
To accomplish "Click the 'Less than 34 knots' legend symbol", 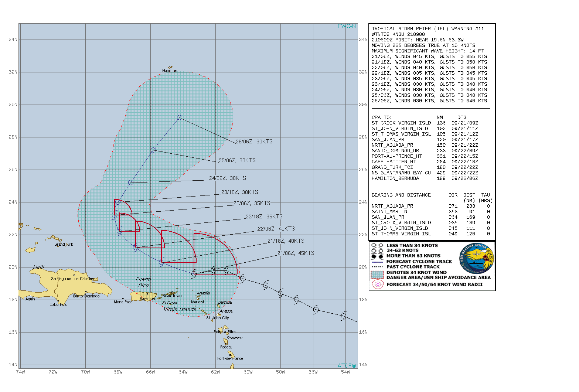I will [377, 245].
